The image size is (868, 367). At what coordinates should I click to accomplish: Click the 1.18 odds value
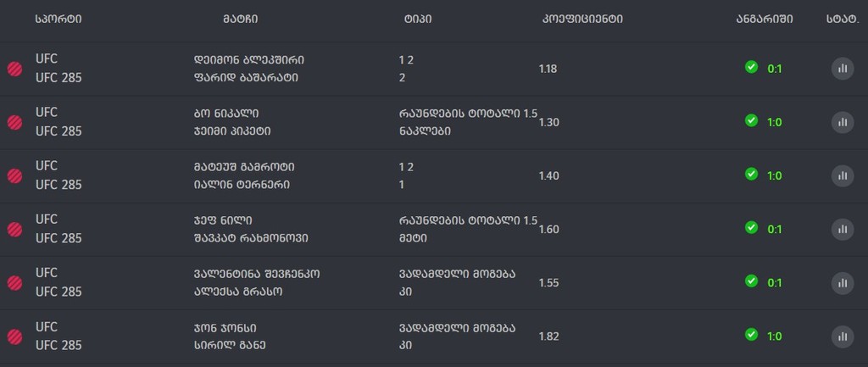point(548,69)
